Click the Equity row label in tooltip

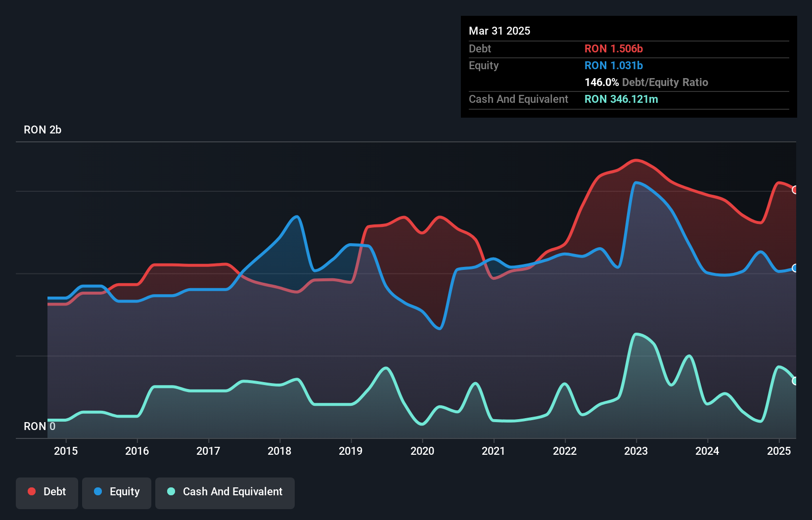[x=484, y=65]
